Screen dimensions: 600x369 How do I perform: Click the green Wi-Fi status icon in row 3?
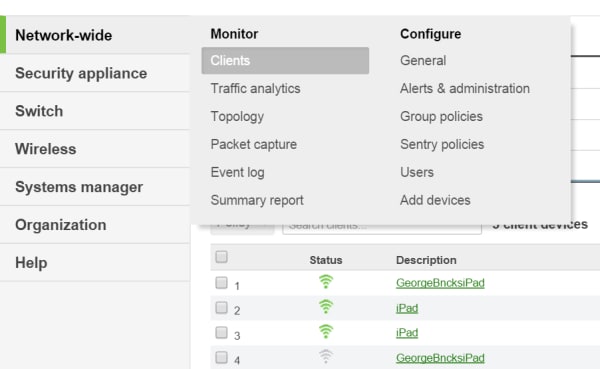326,331
